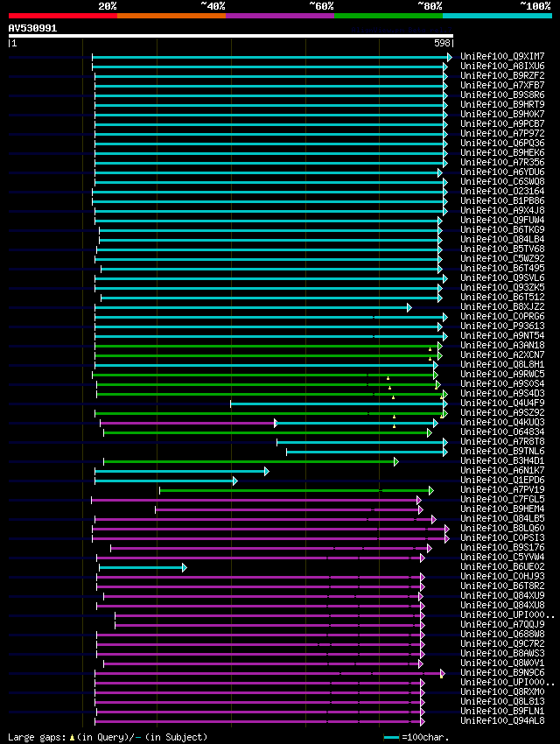Screen dimensions: 560x744
Task: Click the 100char scale bar in legend
Action: coord(391,738)
